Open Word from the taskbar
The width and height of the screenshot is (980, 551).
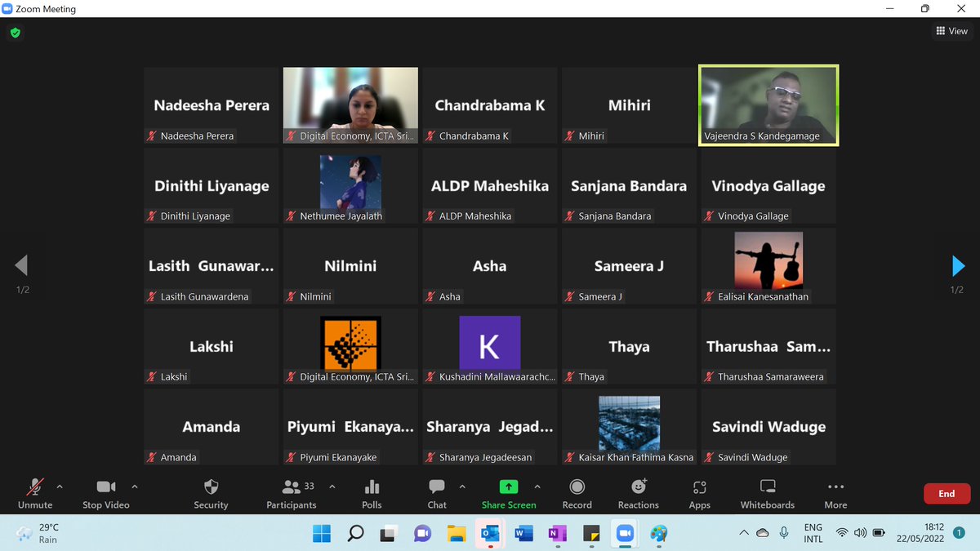click(523, 533)
